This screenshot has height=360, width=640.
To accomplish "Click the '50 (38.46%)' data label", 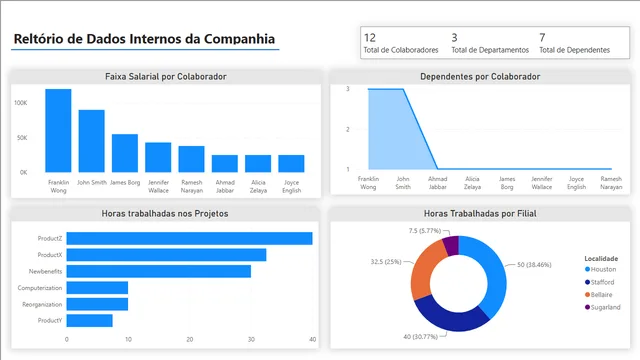I will (x=534, y=264).
